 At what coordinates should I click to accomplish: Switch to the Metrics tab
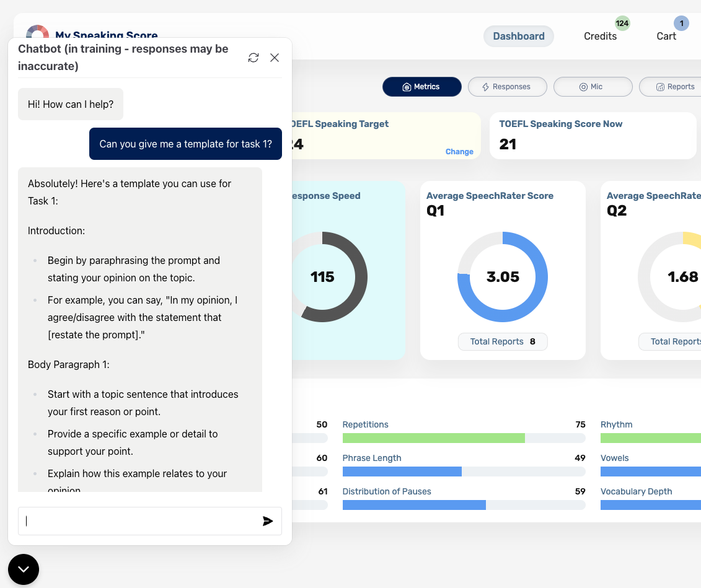(x=422, y=87)
